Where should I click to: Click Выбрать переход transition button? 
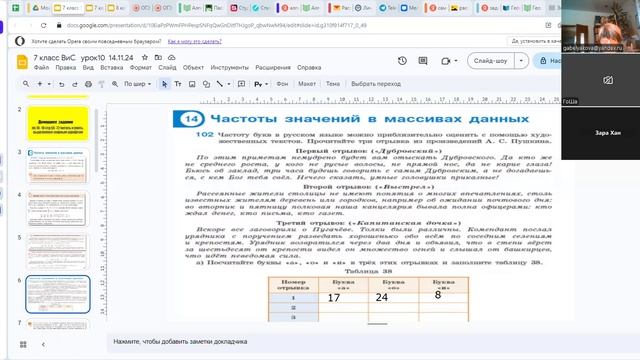tap(376, 84)
